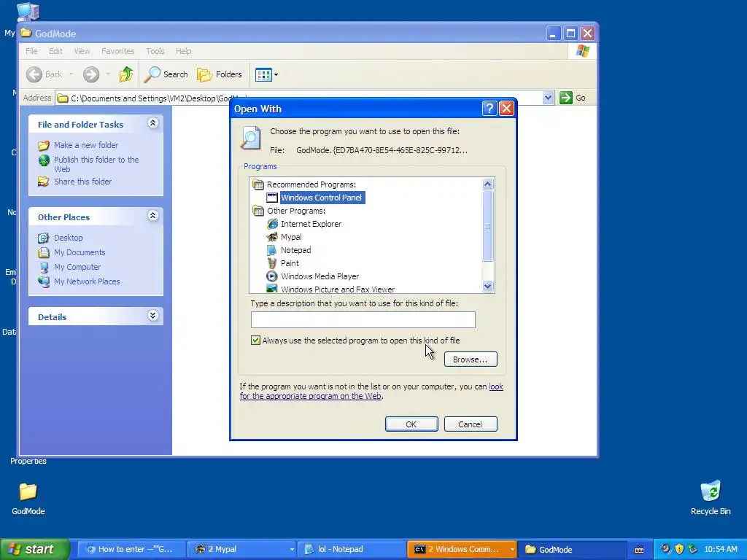
Task: Open the File menu in GodMode window
Action: 31,51
